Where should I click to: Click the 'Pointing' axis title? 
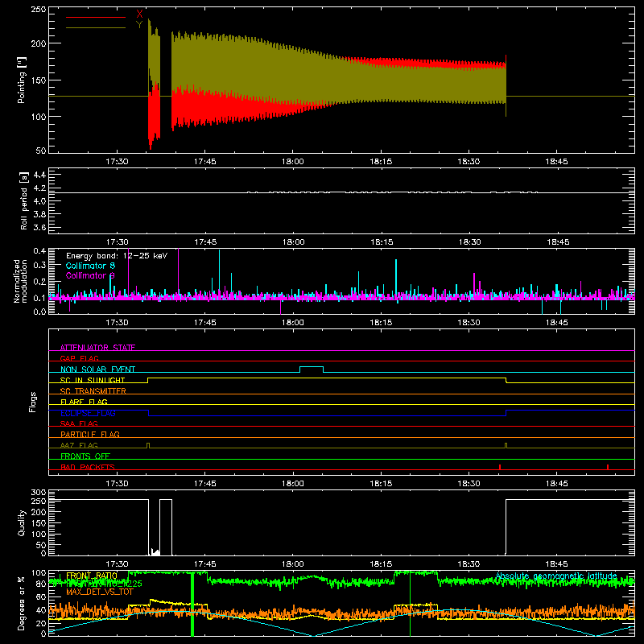22,80
